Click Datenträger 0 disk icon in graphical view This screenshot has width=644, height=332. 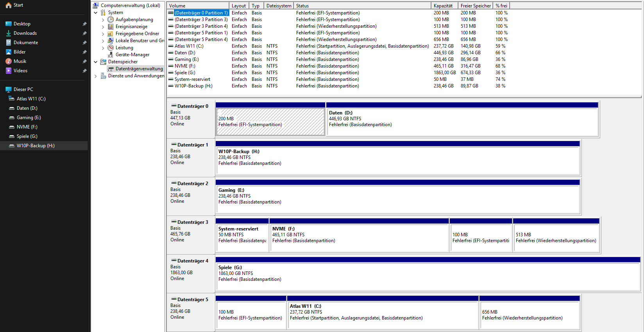tap(174, 106)
